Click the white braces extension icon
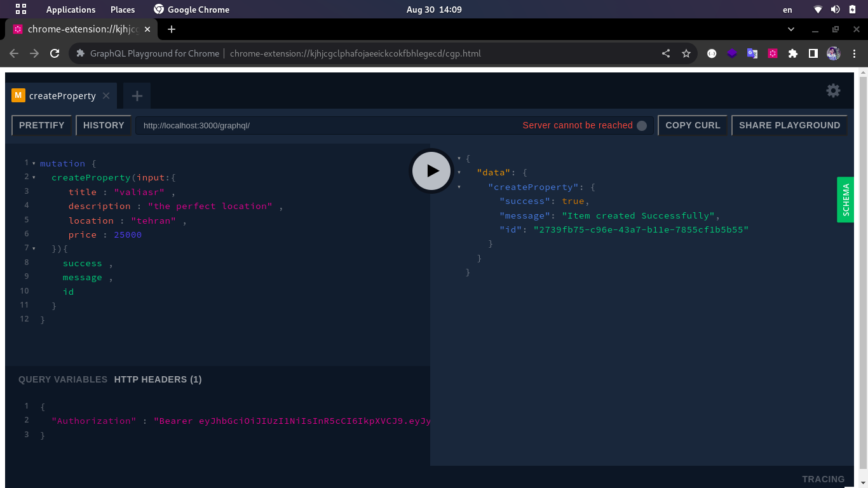This screenshot has width=868, height=488. point(712,53)
